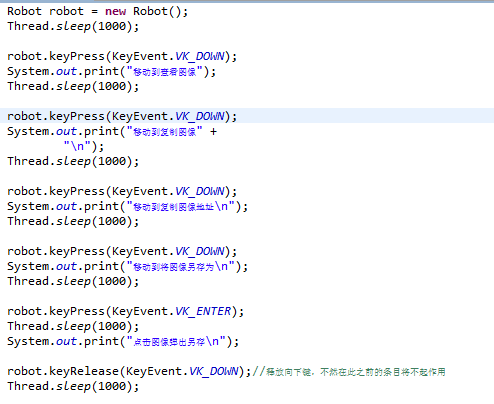Click the VK_ENTER constant

click(203, 311)
